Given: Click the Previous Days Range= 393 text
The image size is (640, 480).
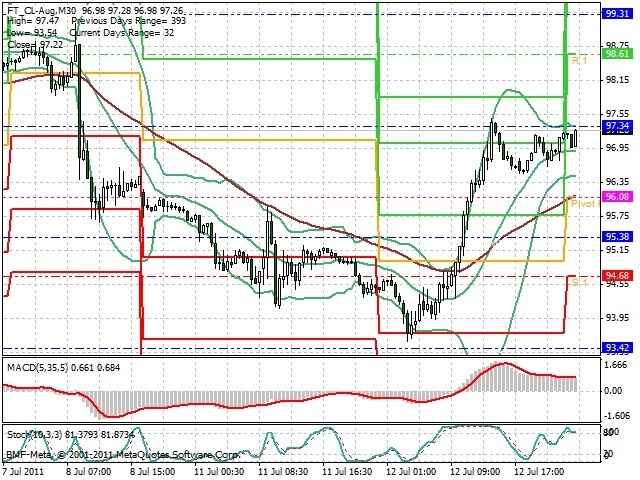Looking at the screenshot, I should pyautogui.click(x=129, y=21).
